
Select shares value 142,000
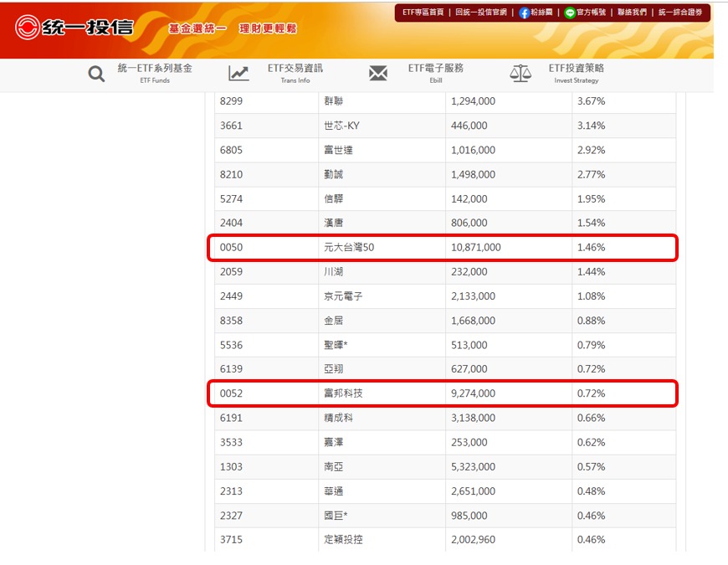tap(469, 199)
